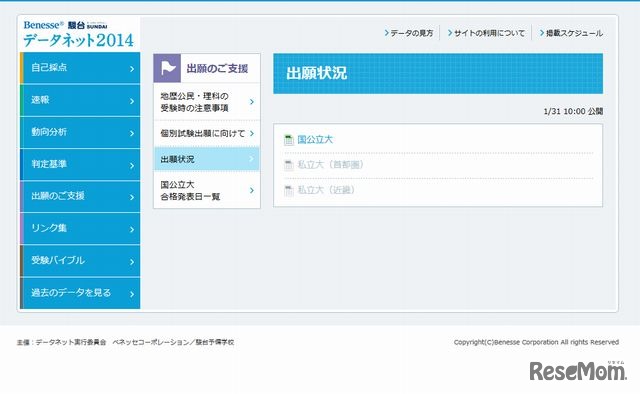Viewport: 640px width, 394px height.
Task: Click the 1/31 10:00 公開 date text
Action: pyautogui.click(x=573, y=111)
